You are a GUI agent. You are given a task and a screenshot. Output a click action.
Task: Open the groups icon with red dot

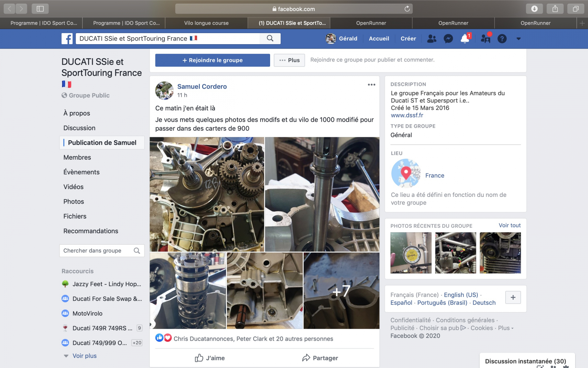coord(485,38)
